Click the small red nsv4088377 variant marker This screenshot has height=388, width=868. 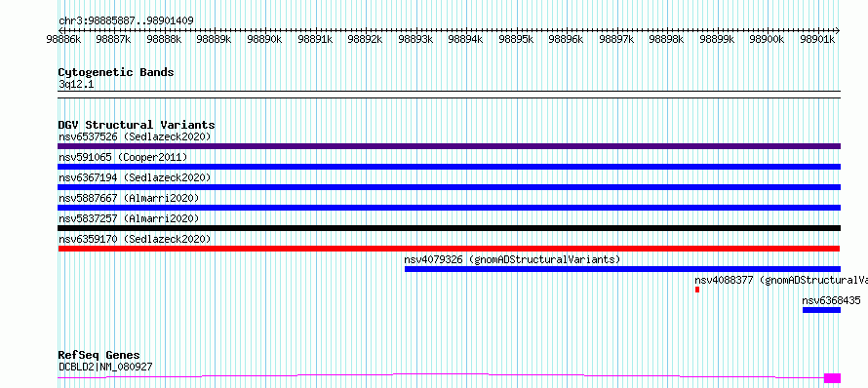697,290
